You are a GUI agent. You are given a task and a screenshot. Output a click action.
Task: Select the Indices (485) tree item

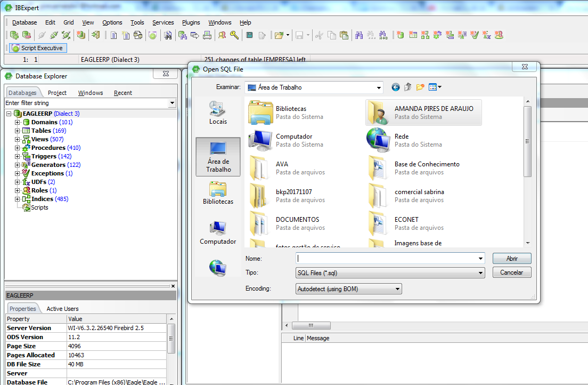tap(50, 199)
